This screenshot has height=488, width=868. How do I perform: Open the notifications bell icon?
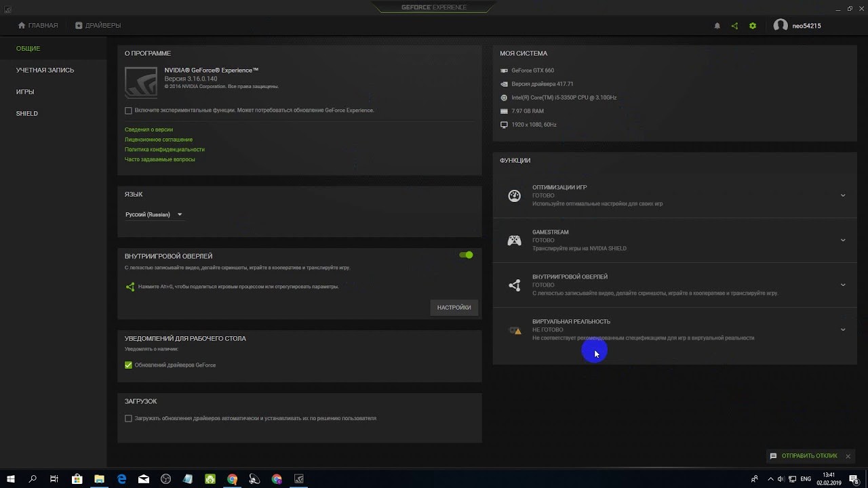coord(717,26)
